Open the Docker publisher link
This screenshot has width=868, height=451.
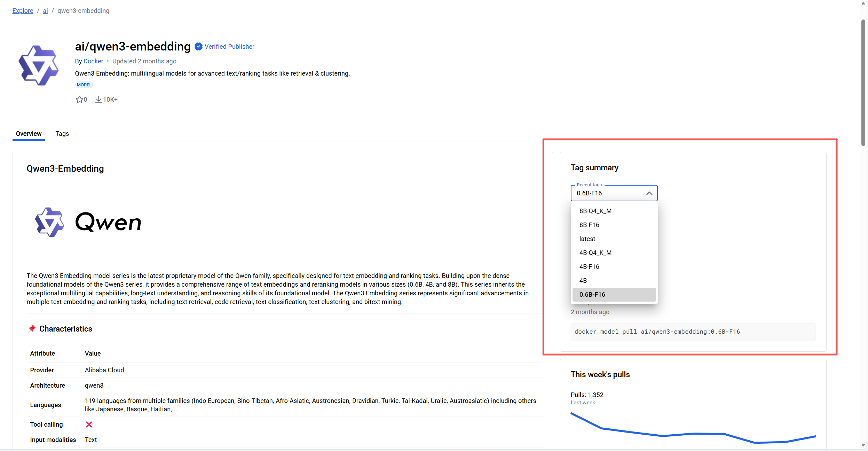pos(93,61)
